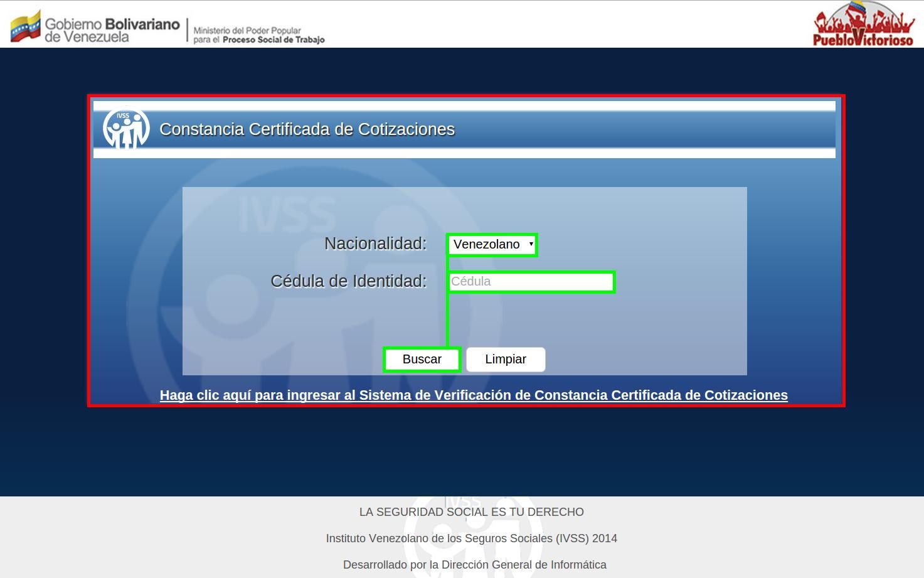Open the Nacionalidad dropdown showing Venezolano

click(x=492, y=245)
